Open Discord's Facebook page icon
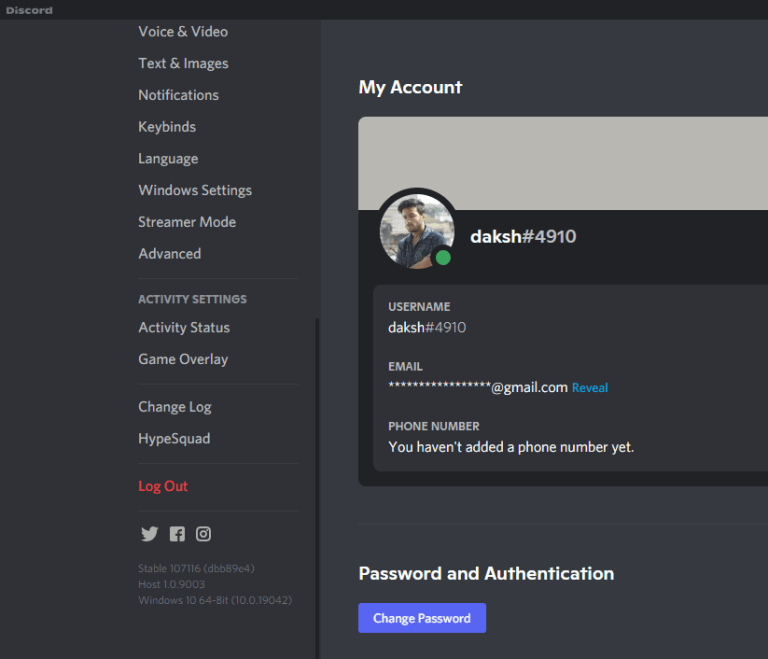The image size is (768, 659). (177, 534)
